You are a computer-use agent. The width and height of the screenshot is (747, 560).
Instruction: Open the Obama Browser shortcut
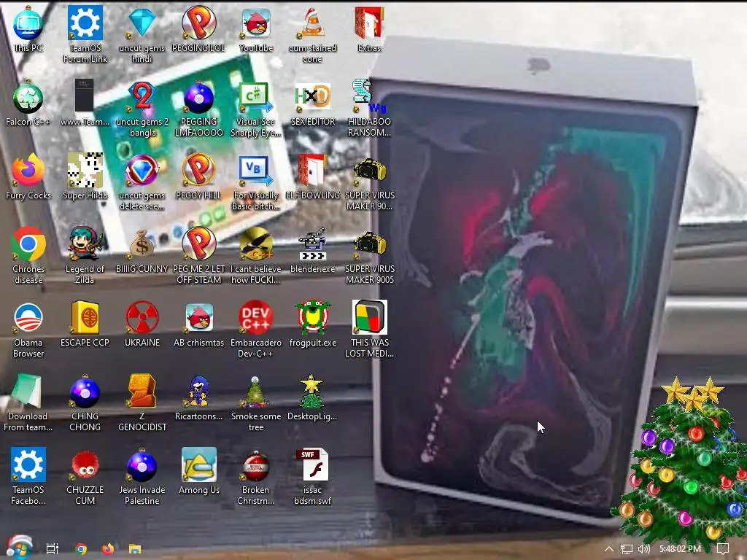click(x=28, y=330)
